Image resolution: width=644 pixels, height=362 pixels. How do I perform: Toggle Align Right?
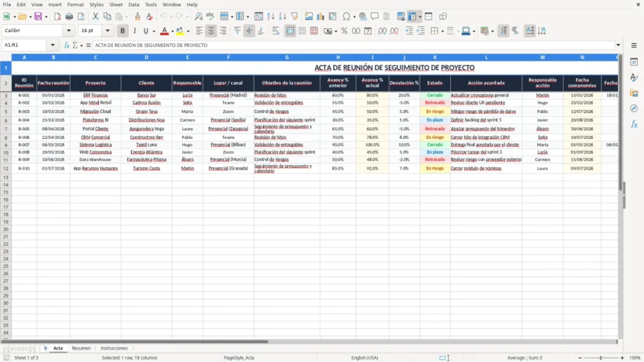(x=223, y=31)
